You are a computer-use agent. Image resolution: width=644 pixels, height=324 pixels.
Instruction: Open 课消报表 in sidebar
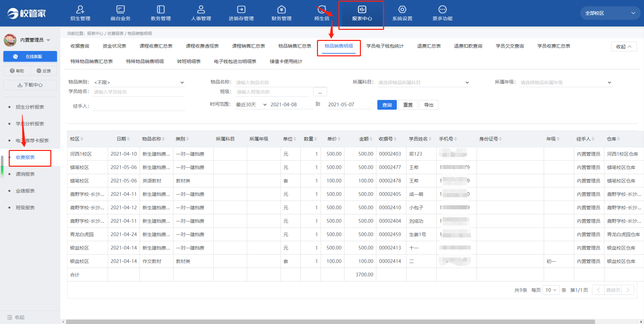[25, 174]
